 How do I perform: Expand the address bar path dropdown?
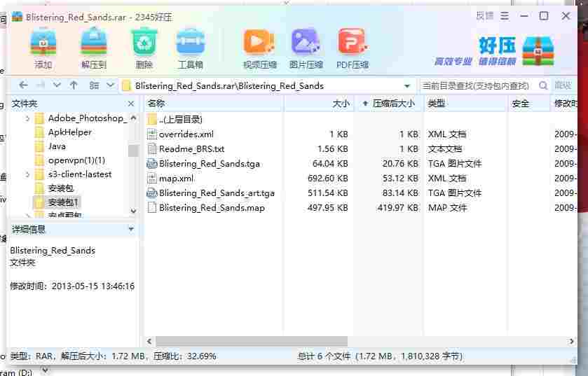(407, 86)
